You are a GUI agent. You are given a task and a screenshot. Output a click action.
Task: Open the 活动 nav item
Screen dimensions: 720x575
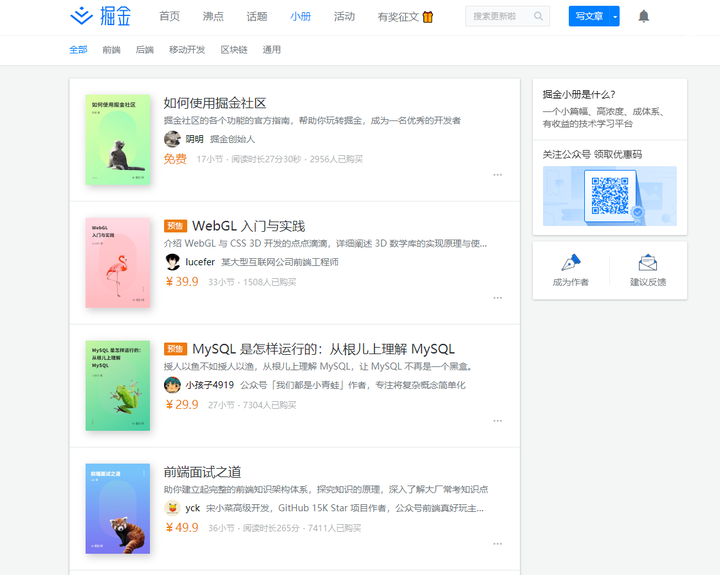tap(344, 17)
